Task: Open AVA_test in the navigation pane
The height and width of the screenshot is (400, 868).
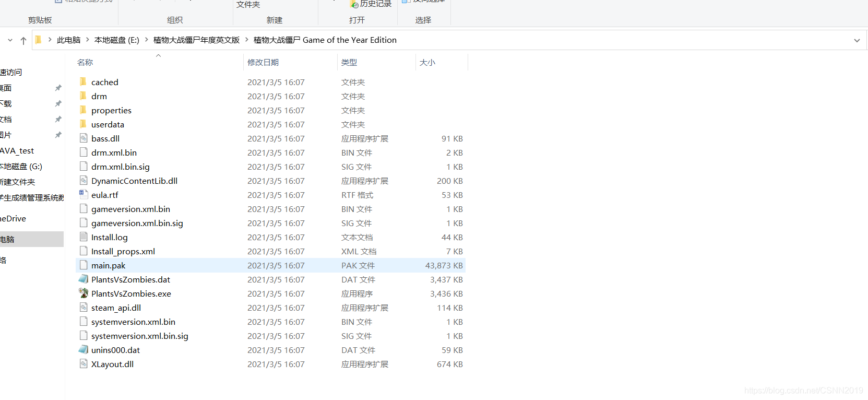Action: pyautogui.click(x=17, y=150)
